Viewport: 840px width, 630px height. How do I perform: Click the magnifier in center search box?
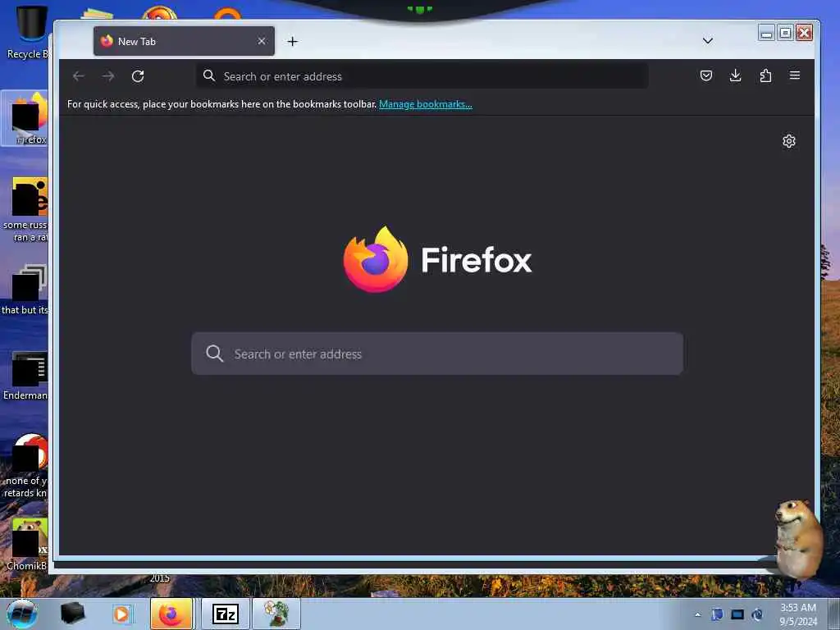tap(215, 354)
